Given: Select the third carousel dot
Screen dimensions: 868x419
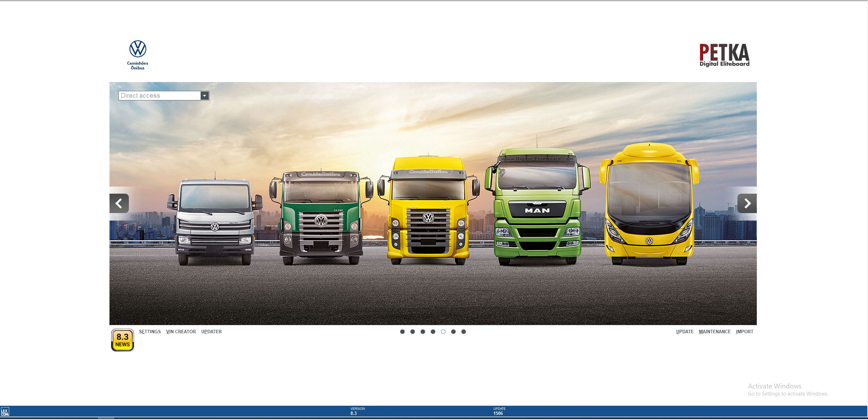Looking at the screenshot, I should pos(423,332).
